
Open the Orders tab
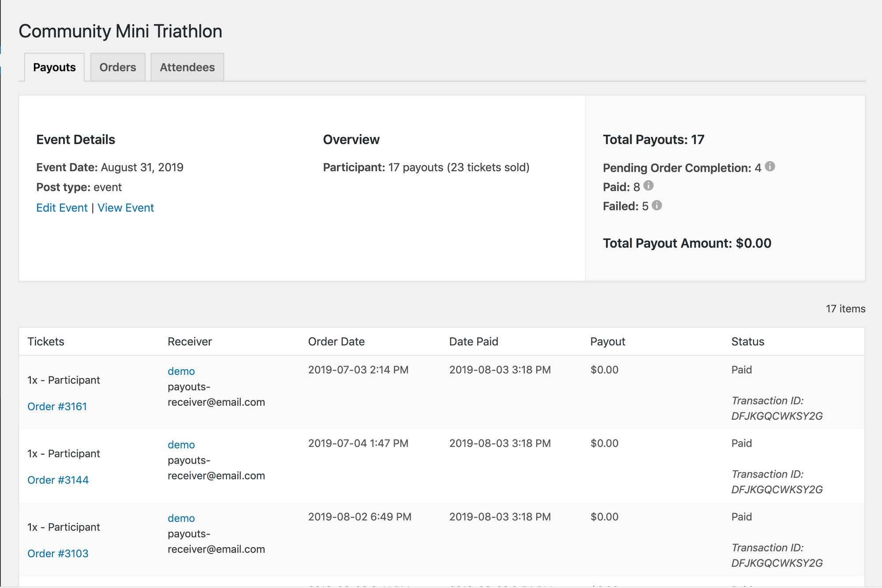(x=118, y=67)
